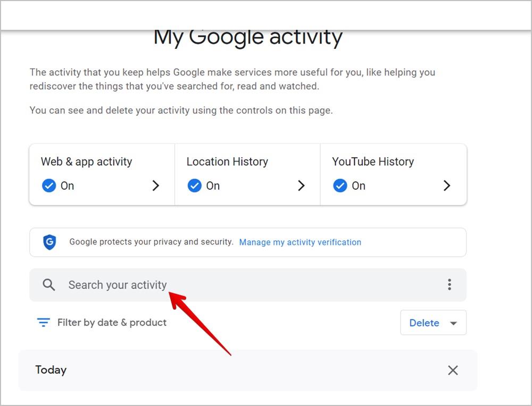This screenshot has height=406, width=532.
Task: Click the filter lines icon
Action: [x=44, y=322]
